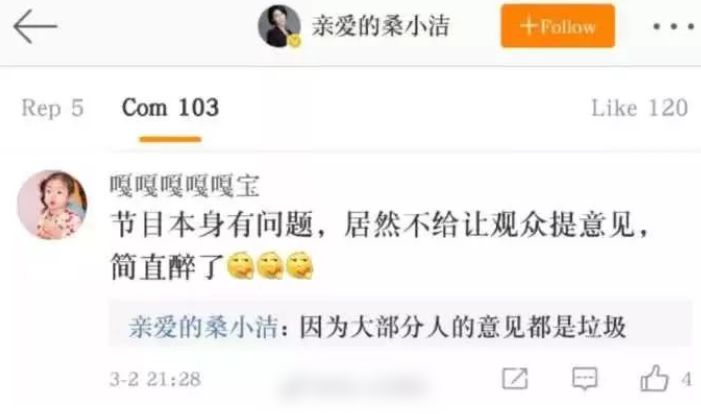Go back using the left arrow
This screenshot has height=414, width=701.
tap(35, 27)
